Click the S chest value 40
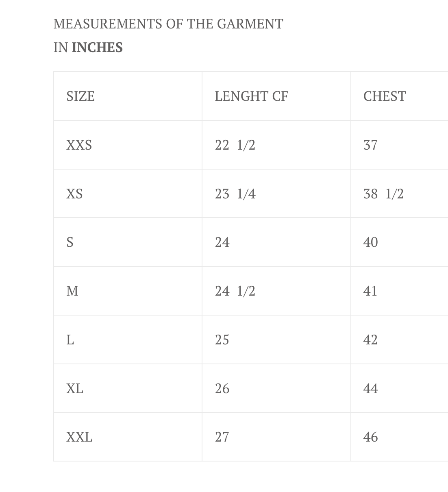Image resolution: width=448 pixels, height=492 pixels. click(370, 242)
